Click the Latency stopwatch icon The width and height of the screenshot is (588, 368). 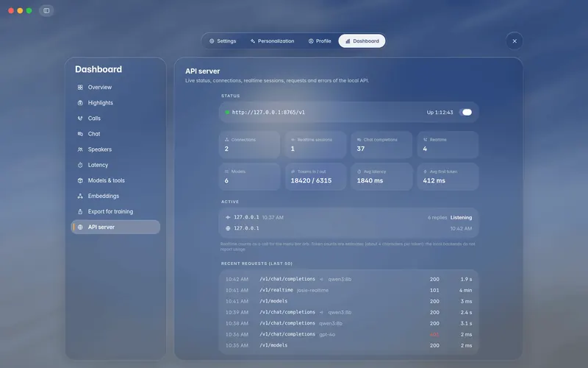80,165
